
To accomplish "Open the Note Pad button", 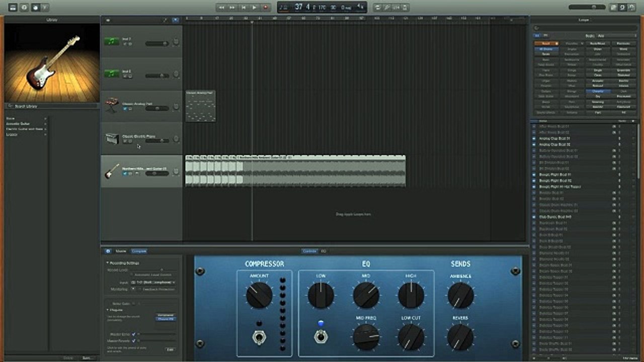I will 614,8.
